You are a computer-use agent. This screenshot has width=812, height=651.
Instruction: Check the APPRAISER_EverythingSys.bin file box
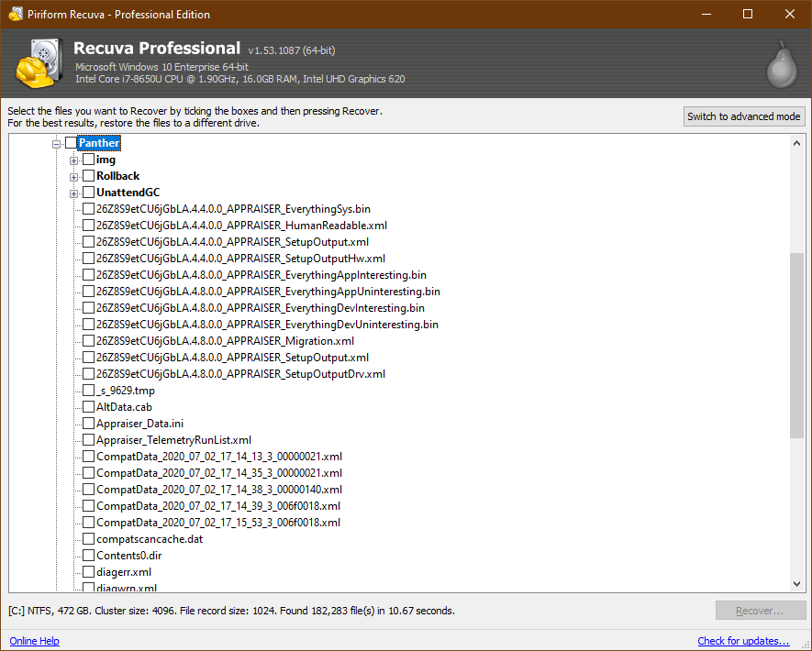click(x=89, y=209)
